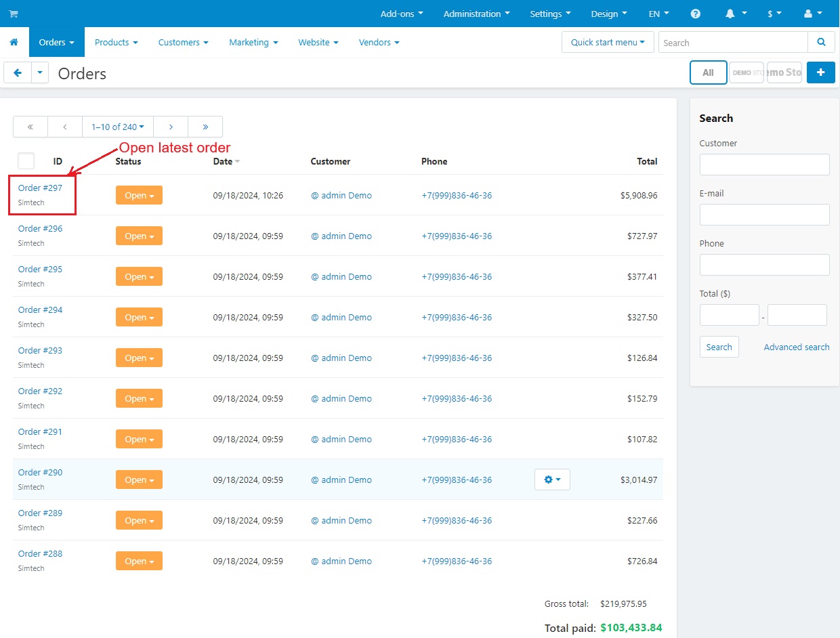The width and height of the screenshot is (840, 638).
Task: Change Open status of Order #288
Action: (x=139, y=561)
